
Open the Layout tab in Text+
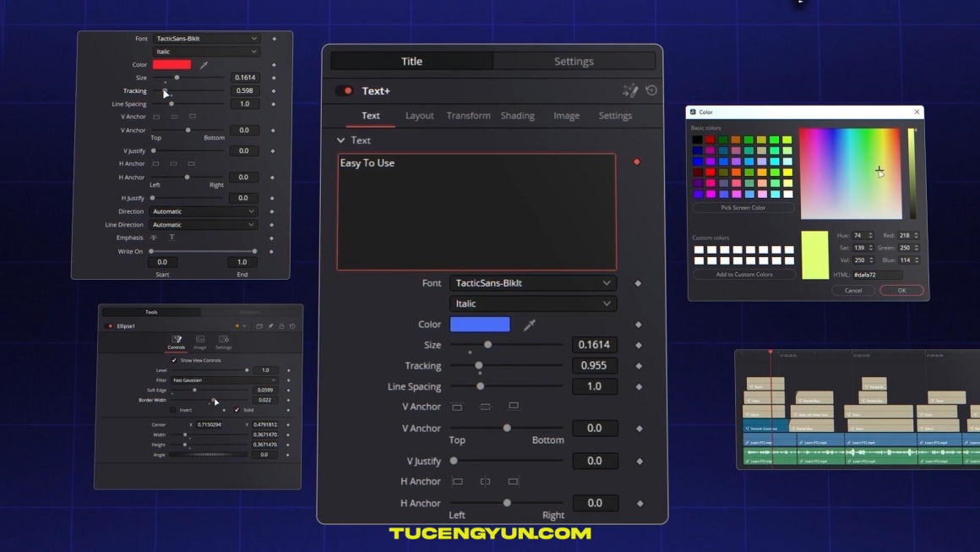(x=419, y=116)
